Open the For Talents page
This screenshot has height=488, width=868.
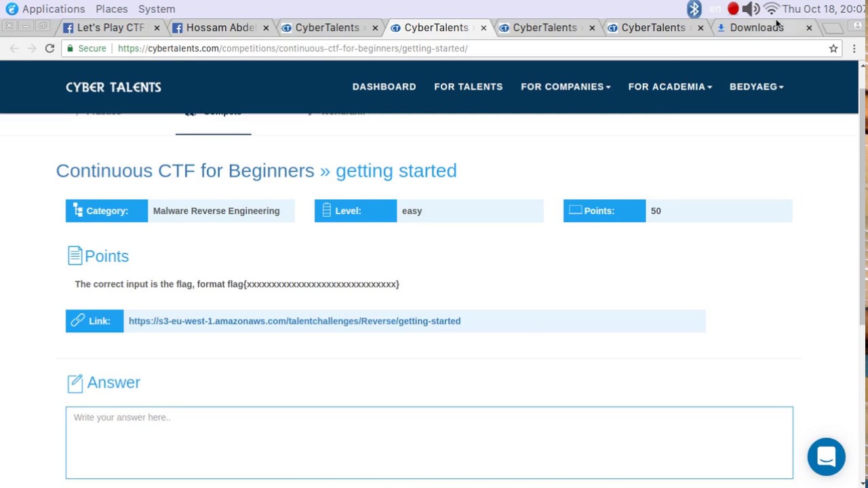468,87
